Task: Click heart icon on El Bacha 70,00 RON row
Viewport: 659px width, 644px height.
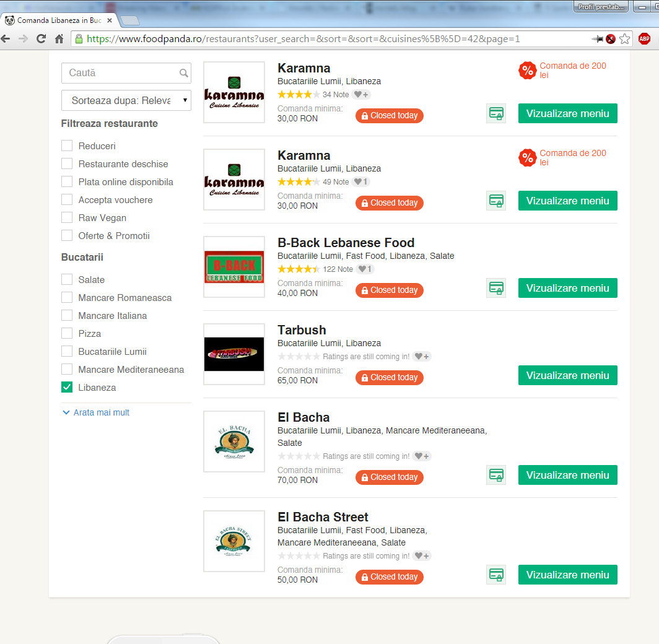Action: pyautogui.click(x=422, y=456)
